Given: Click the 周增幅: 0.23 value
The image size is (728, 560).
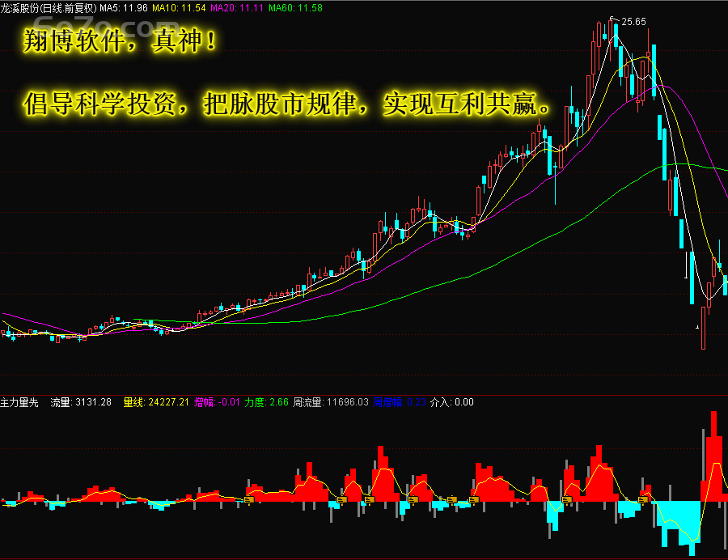Looking at the screenshot, I should (400, 402).
